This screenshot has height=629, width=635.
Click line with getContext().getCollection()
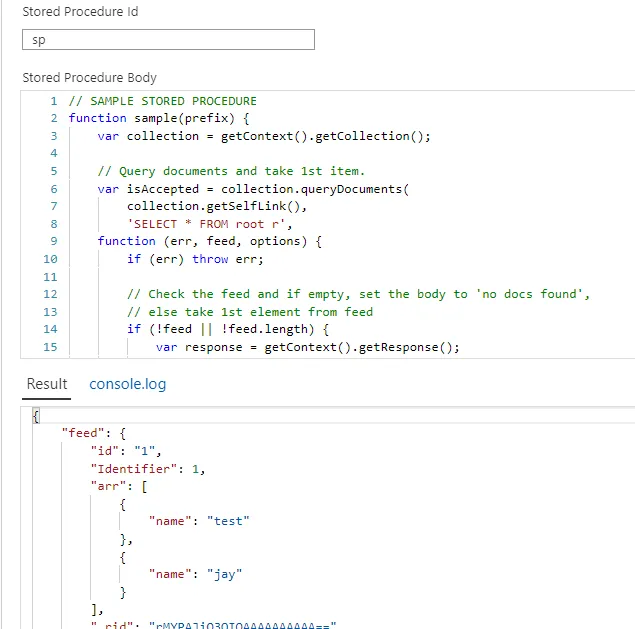[264, 136]
